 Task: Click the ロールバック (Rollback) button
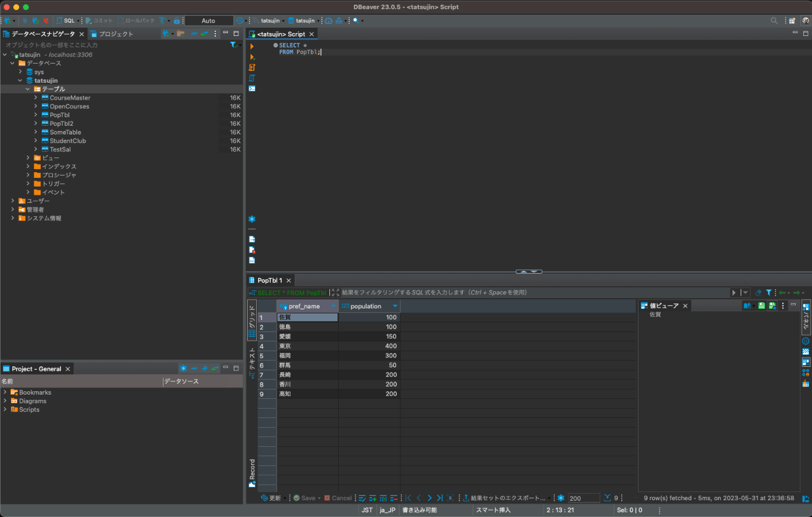click(137, 20)
